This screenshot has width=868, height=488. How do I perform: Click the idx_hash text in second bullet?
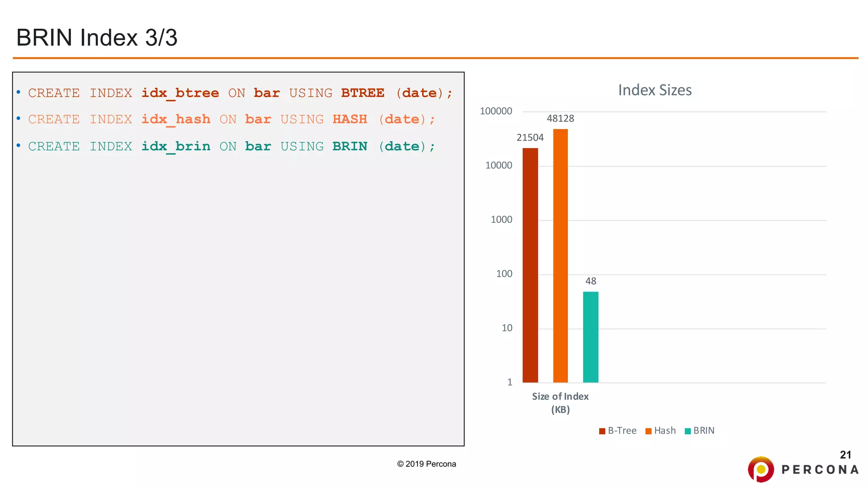176,119
